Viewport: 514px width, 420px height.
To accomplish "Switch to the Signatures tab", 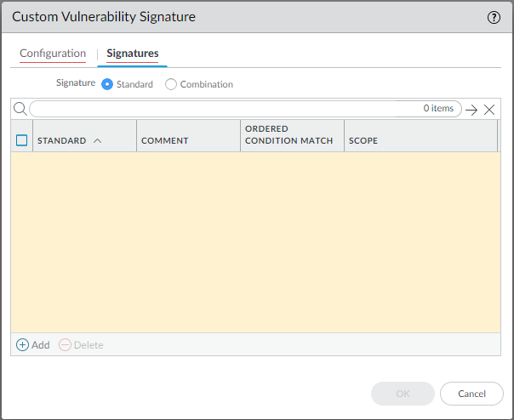I will click(133, 54).
